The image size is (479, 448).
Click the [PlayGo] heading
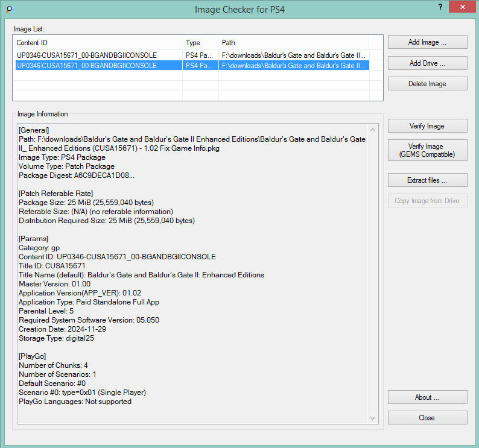(x=33, y=356)
